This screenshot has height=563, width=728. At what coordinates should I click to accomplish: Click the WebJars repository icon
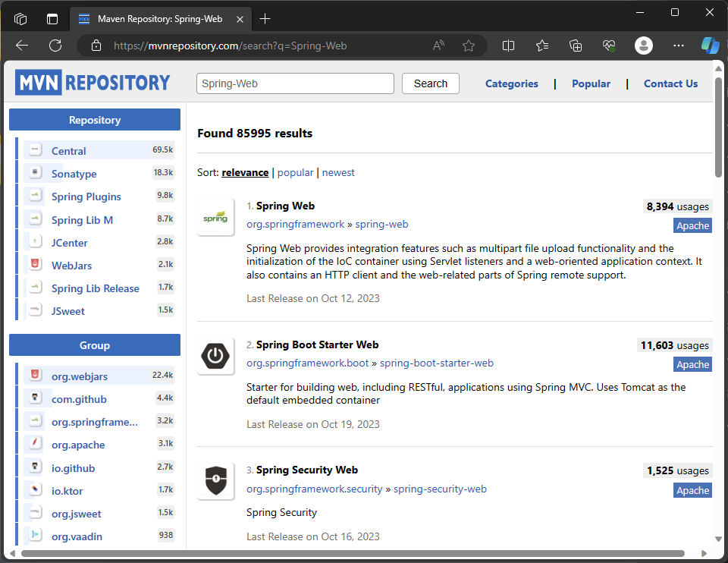pyautogui.click(x=36, y=264)
